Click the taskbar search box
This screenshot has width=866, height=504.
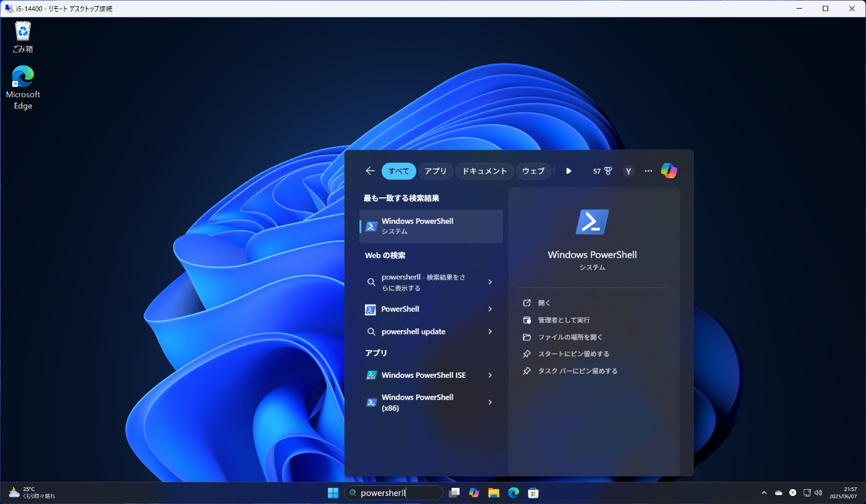point(393,493)
